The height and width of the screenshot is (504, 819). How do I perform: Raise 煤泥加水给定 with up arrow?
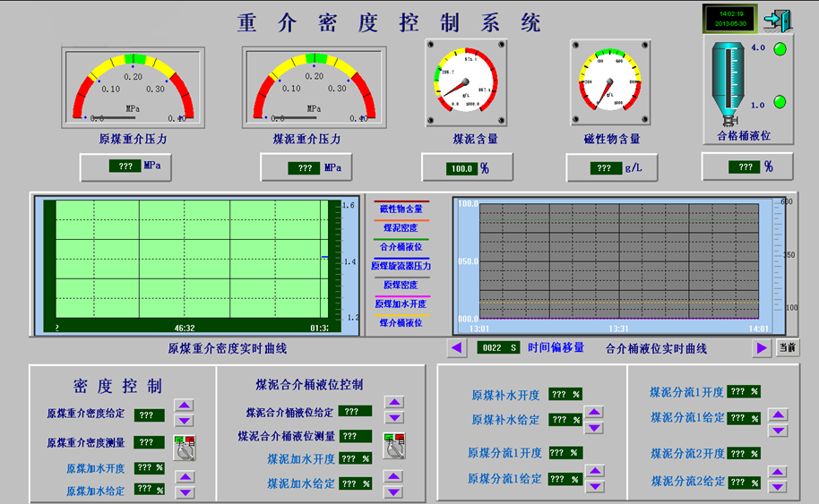point(394,476)
